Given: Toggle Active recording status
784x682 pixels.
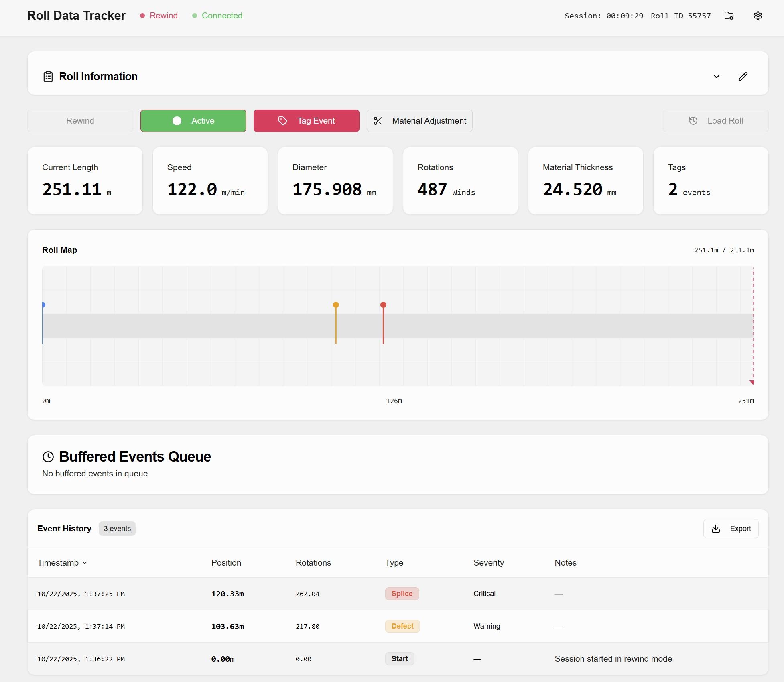Looking at the screenshot, I should (x=193, y=120).
